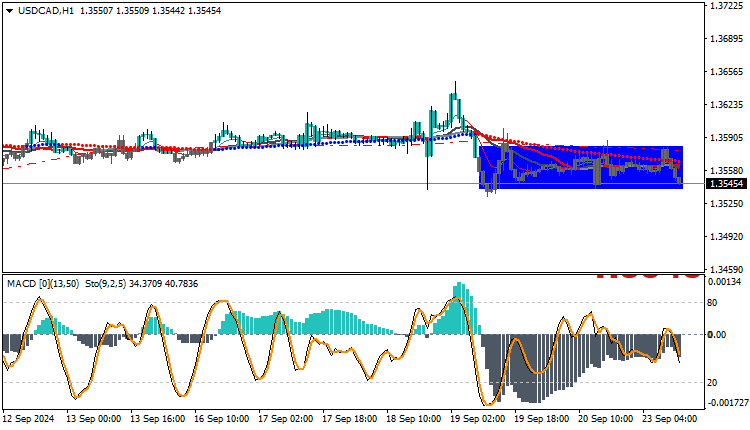Viewport: 750px width, 430px height.
Task: Click the 12 Sep 2024 time axis label
Action: pyautogui.click(x=28, y=419)
